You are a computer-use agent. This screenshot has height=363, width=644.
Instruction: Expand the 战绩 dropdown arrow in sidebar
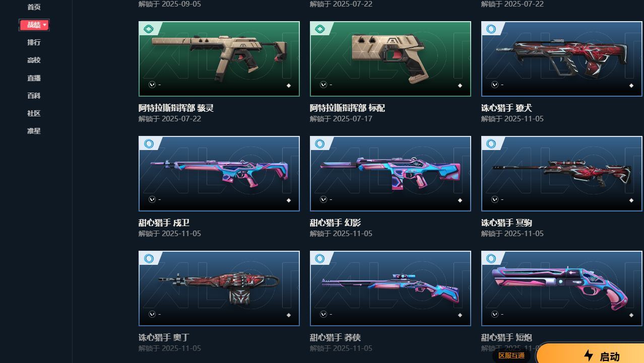click(x=45, y=25)
